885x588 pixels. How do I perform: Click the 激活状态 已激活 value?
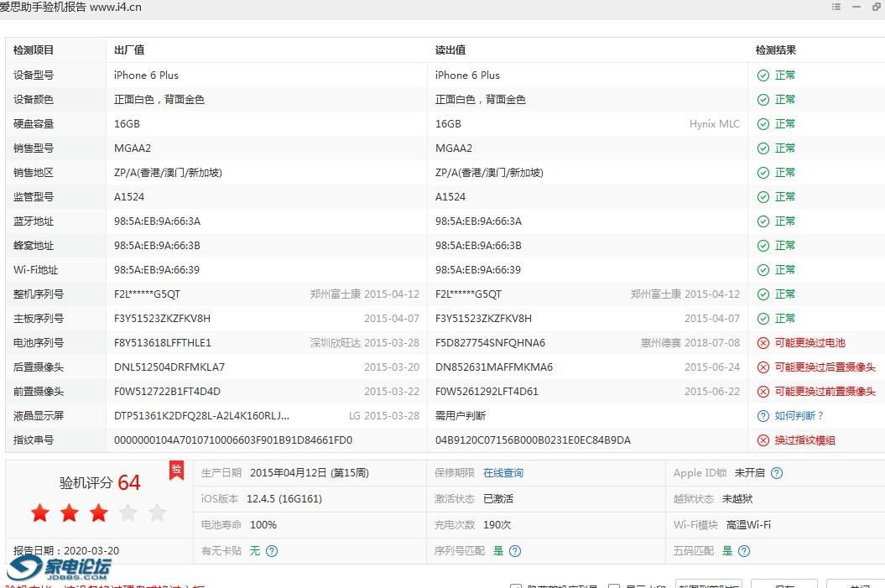(497, 499)
